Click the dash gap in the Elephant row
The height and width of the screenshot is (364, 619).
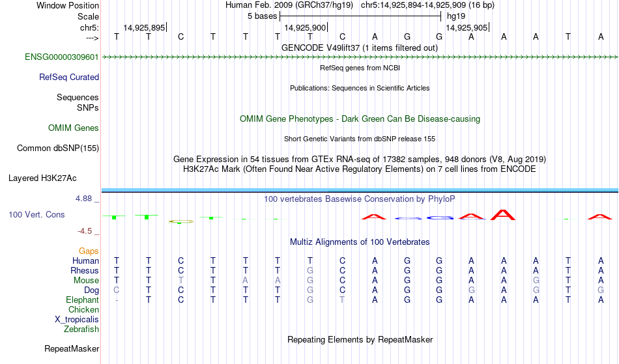(x=117, y=300)
